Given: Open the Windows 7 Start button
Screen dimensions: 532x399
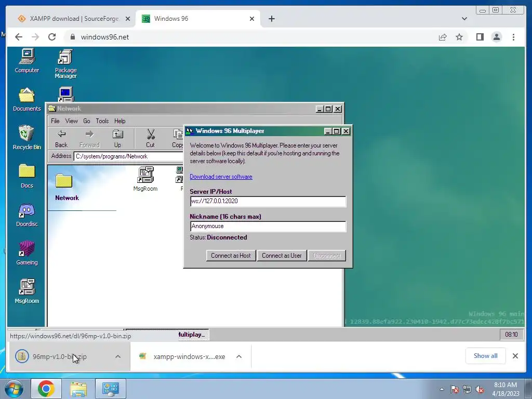Looking at the screenshot, I should click(x=14, y=389).
